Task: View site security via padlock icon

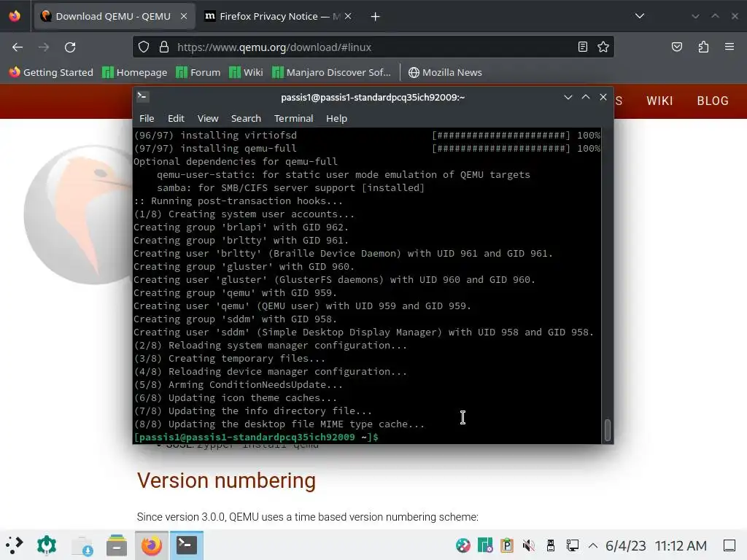Action: (x=164, y=47)
